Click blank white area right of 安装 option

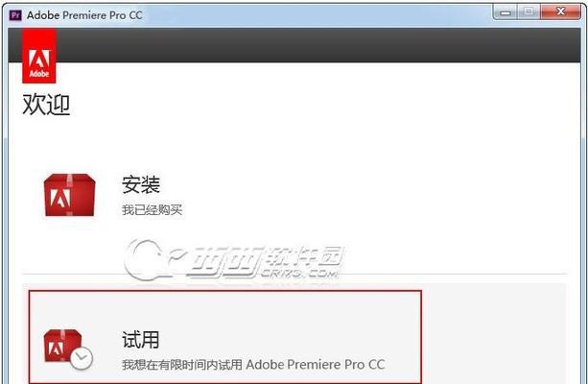pyautogui.click(x=375, y=195)
